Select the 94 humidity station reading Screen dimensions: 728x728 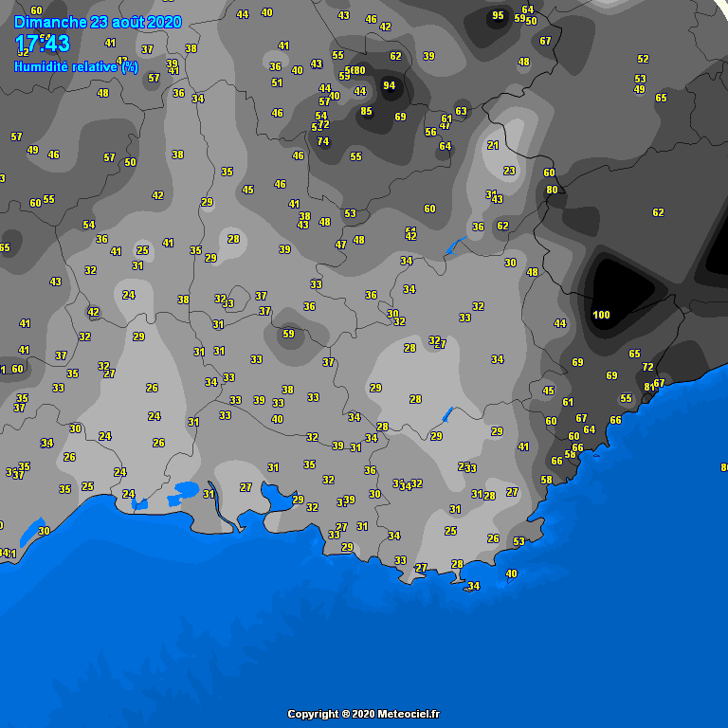coord(389,85)
